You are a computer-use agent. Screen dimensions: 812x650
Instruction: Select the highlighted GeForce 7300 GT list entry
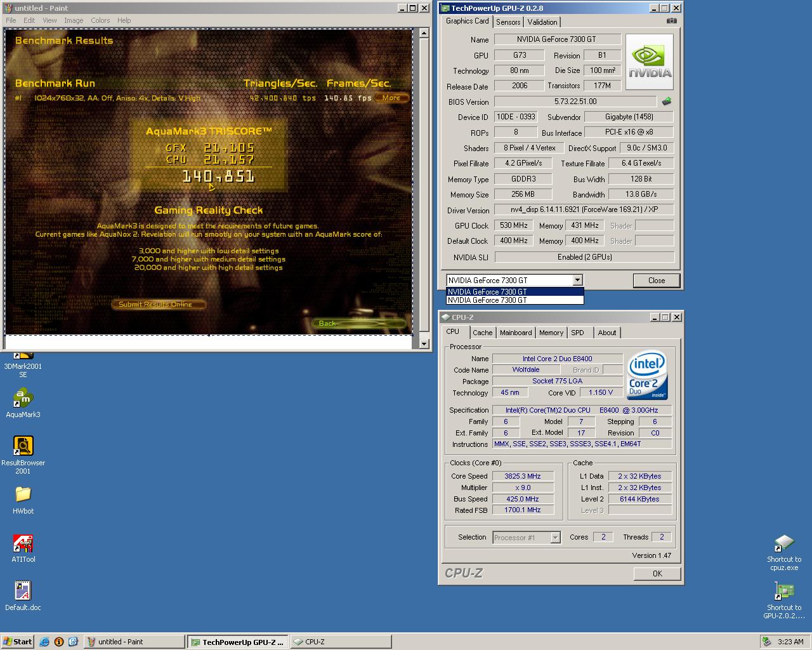pos(514,292)
